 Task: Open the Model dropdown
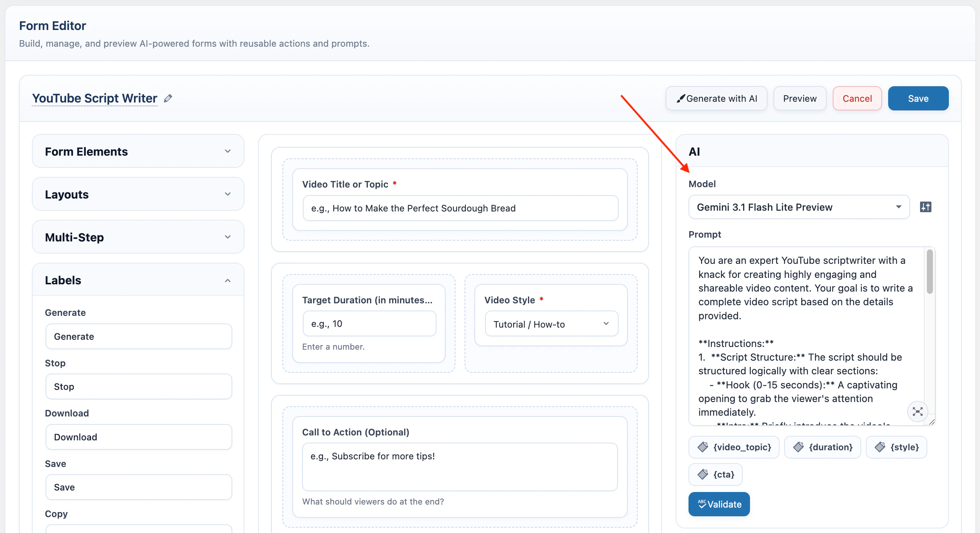[799, 207]
